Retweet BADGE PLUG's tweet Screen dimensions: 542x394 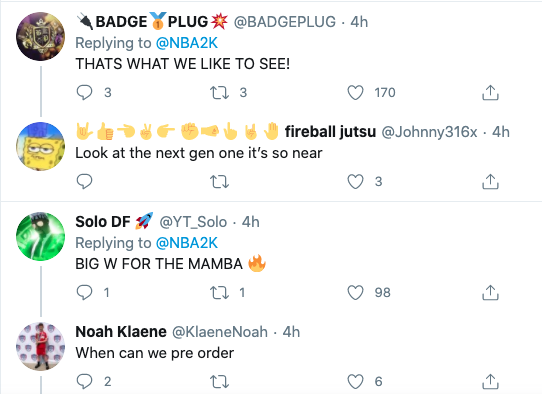tap(219, 93)
